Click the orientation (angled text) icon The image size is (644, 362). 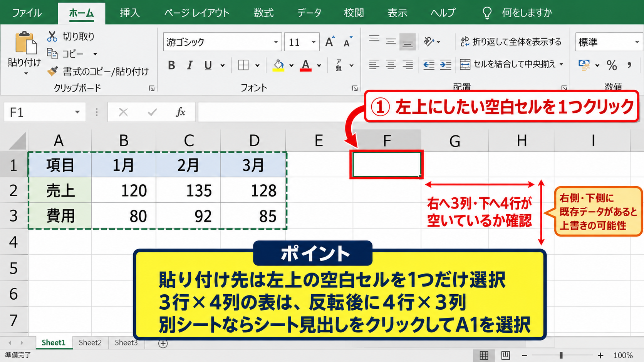(429, 41)
